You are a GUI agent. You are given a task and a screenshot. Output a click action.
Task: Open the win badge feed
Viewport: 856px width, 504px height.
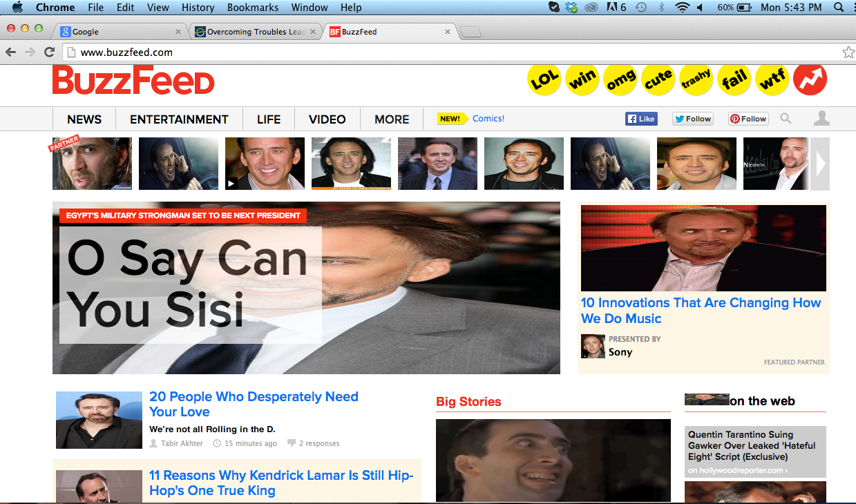(582, 79)
